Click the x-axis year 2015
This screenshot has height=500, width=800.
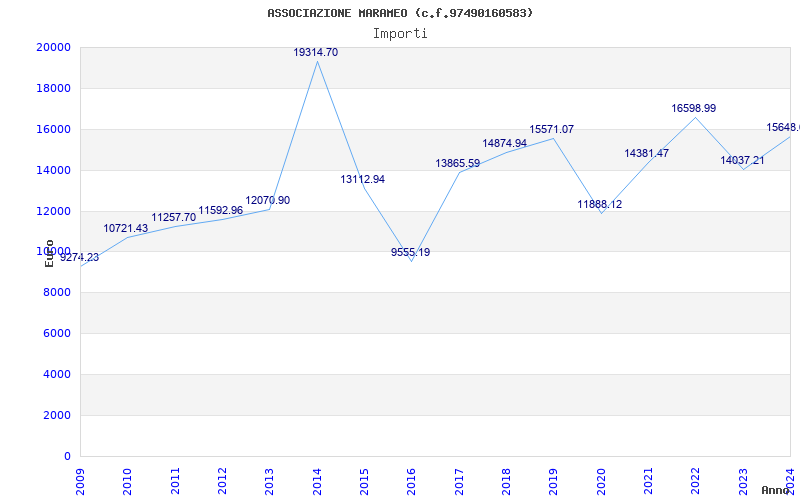point(364,481)
